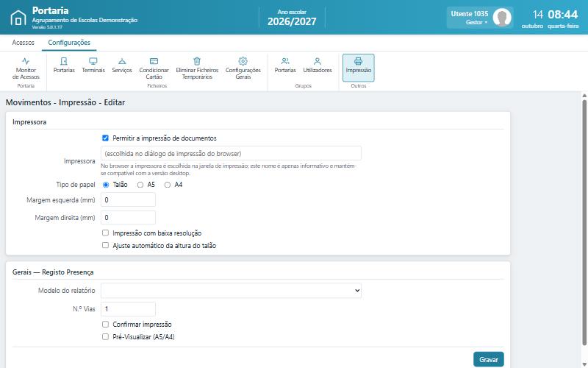588x368 pixels.
Task: Enable Ajuste automático da altura do talão
Action: (x=105, y=245)
